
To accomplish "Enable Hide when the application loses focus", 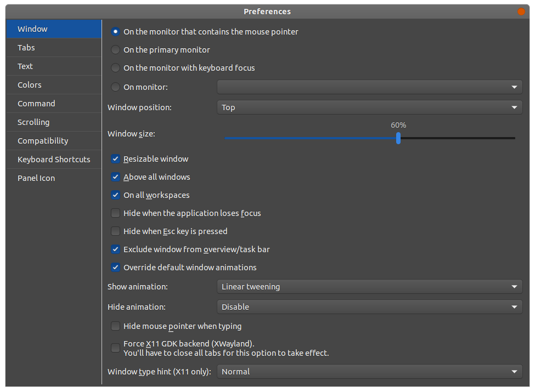I will 115,213.
